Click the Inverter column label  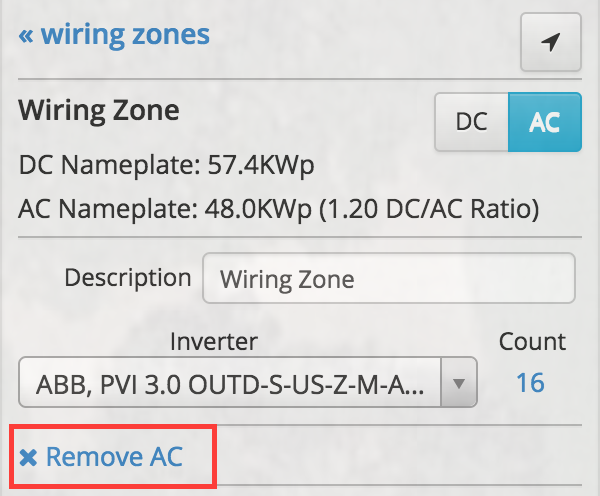(214, 342)
